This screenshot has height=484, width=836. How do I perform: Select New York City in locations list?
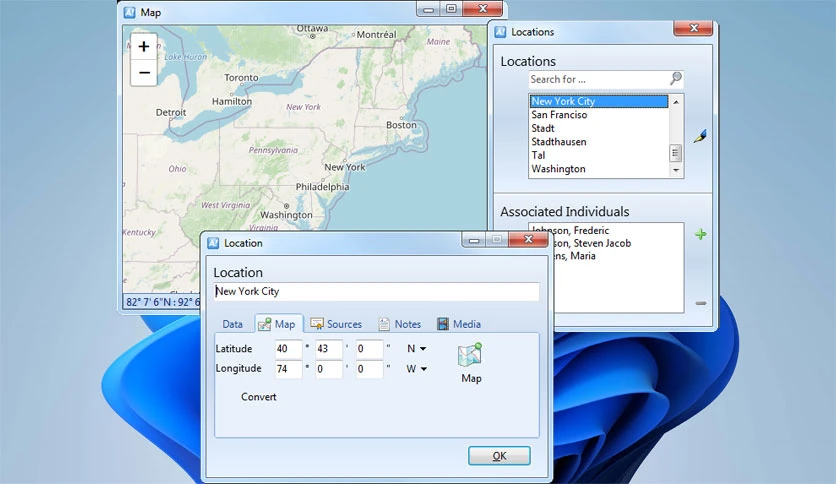click(599, 101)
